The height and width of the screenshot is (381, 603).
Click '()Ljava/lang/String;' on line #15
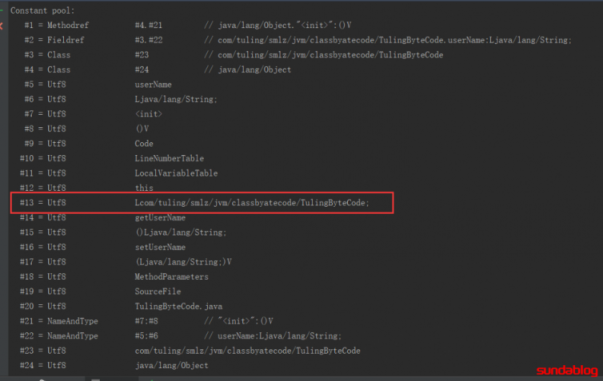click(181, 232)
